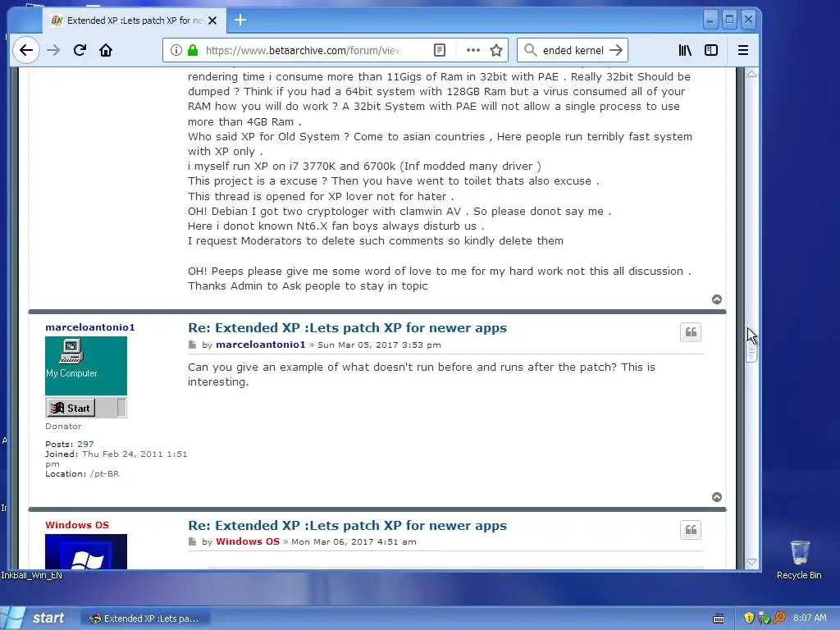
Task: Click marceloantonio1's My Computer avatar
Action: point(85,377)
